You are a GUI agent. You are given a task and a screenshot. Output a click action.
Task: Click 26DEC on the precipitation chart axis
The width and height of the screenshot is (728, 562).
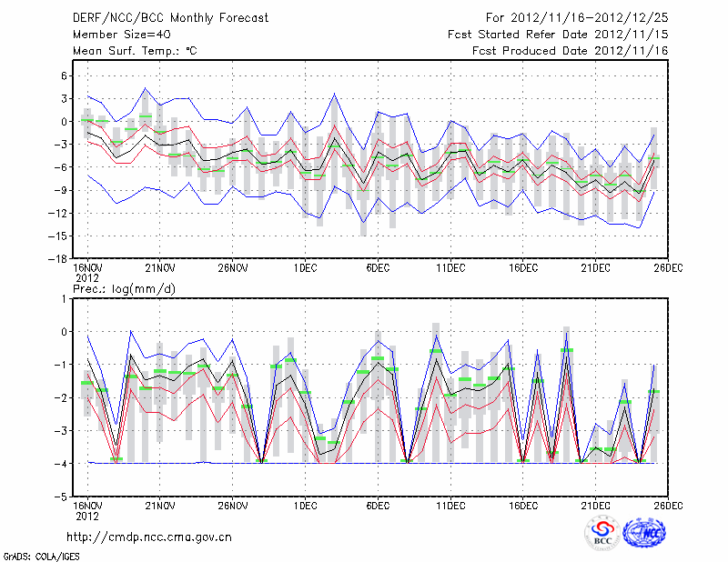pos(669,506)
